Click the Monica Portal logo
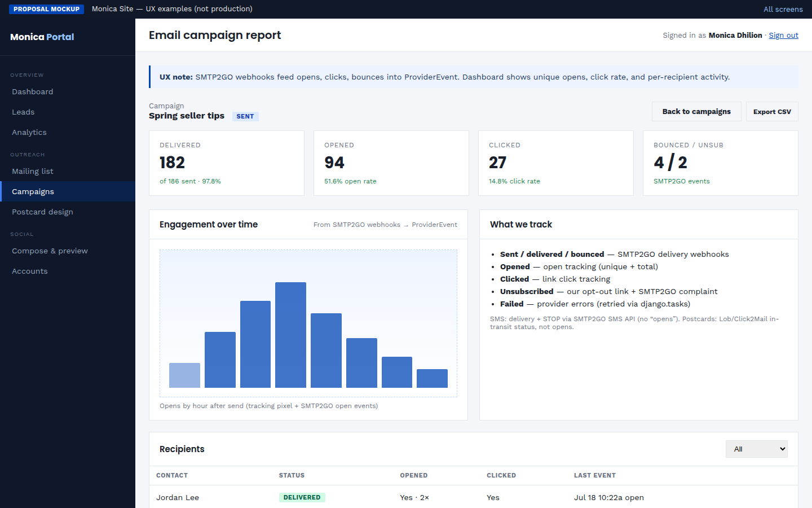The image size is (812, 508). (x=42, y=37)
